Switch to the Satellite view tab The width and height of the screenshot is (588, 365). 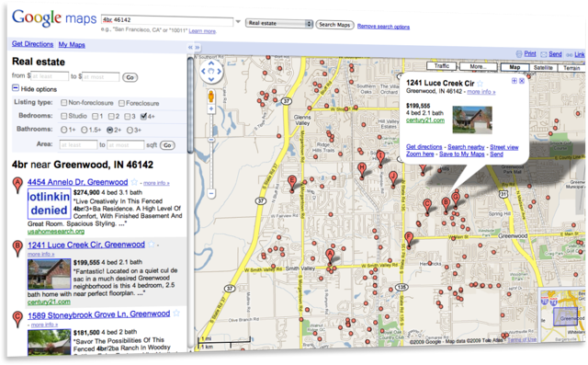point(543,67)
